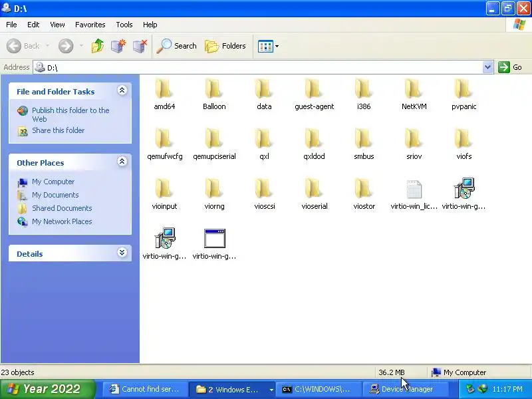Click the Go button
The width and height of the screenshot is (532, 399).
(511, 67)
